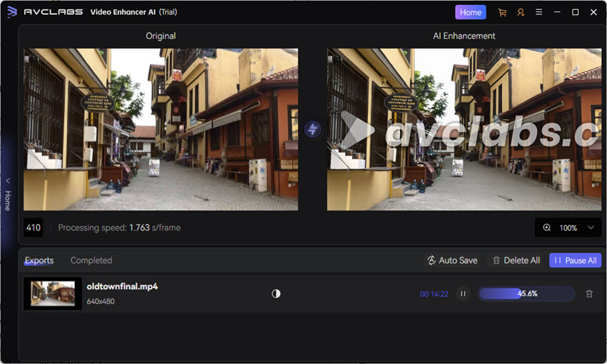Toggle Auto Save option
The image size is (607, 364).
tap(451, 261)
